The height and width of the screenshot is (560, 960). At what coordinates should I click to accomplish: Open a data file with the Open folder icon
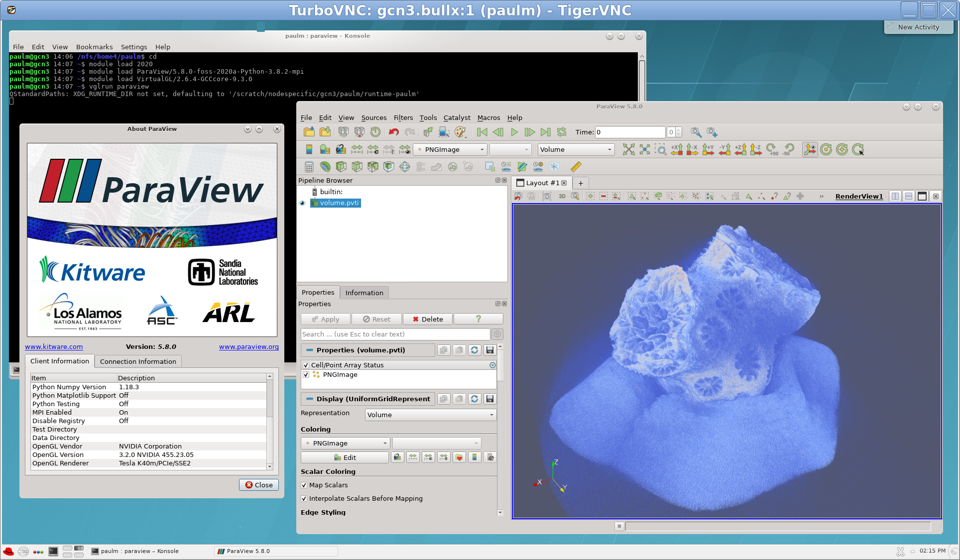(309, 132)
